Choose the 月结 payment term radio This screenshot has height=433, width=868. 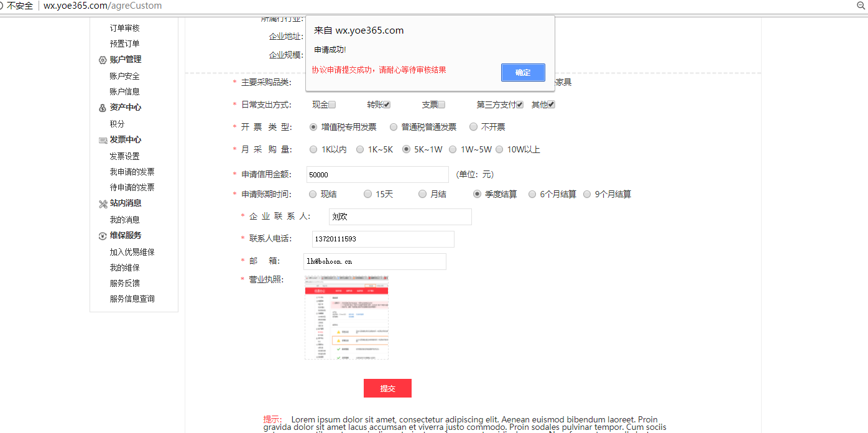(x=423, y=194)
